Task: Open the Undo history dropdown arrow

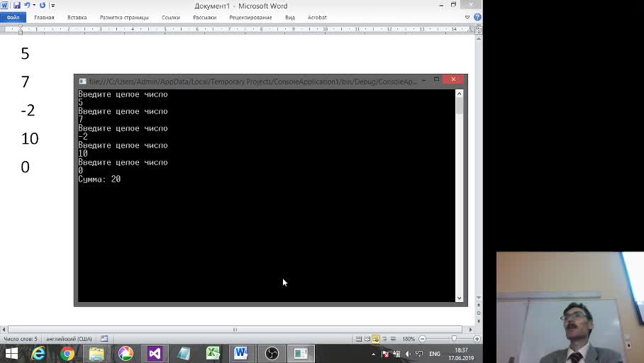Action: pyautogui.click(x=34, y=6)
